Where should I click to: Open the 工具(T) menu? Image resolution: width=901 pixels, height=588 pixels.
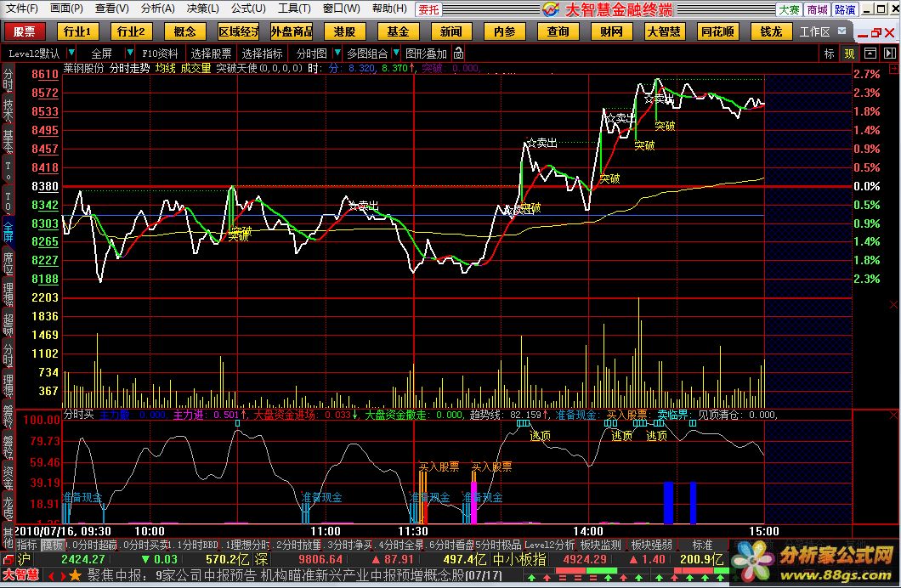pos(294,8)
